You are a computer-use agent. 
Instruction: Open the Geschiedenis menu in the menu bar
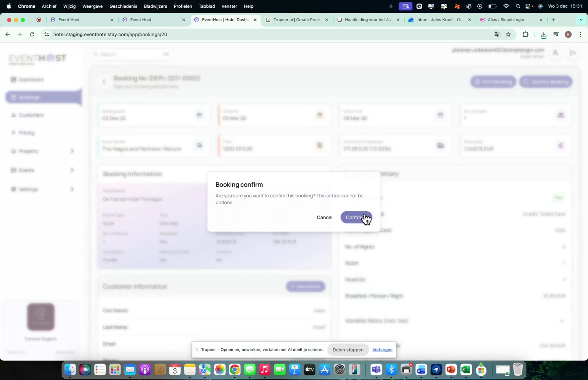coord(123,6)
